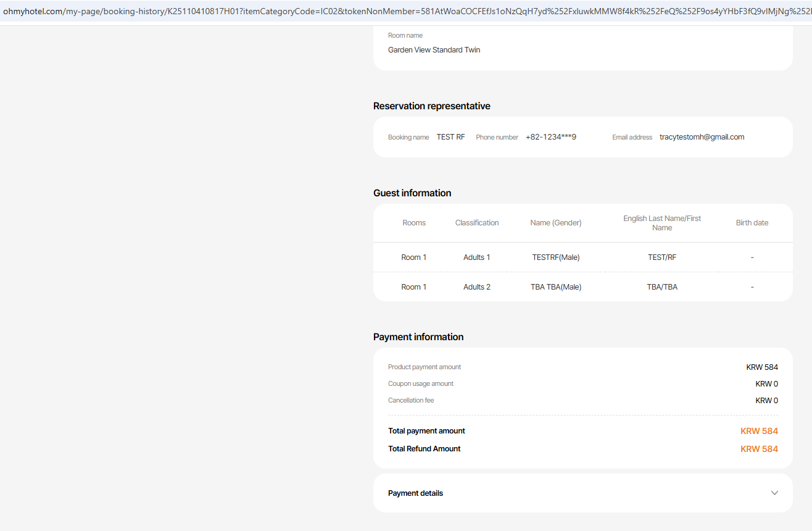Click the orange Total payment amount value
The height and width of the screenshot is (531, 812).
759,431
